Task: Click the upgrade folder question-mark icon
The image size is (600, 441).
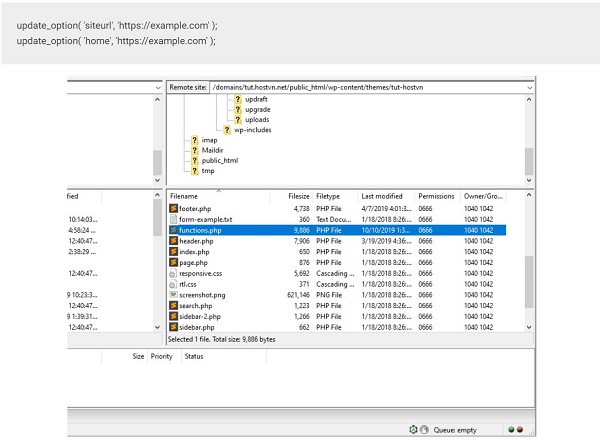Action: (238, 109)
